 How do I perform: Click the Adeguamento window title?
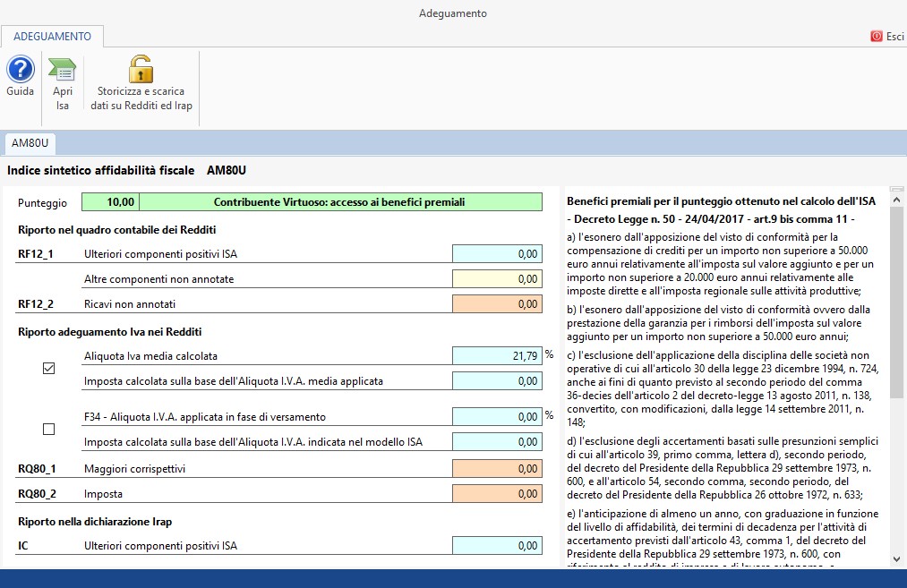click(x=453, y=13)
